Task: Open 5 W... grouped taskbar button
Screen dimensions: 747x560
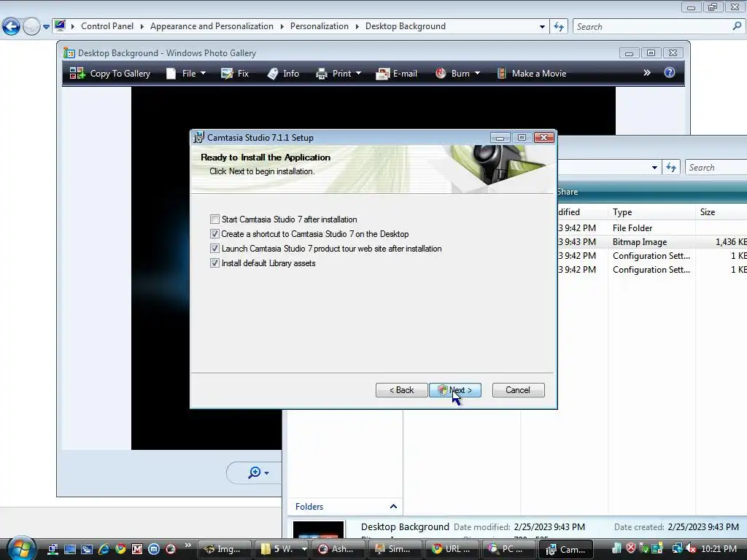Action: [x=282, y=549]
